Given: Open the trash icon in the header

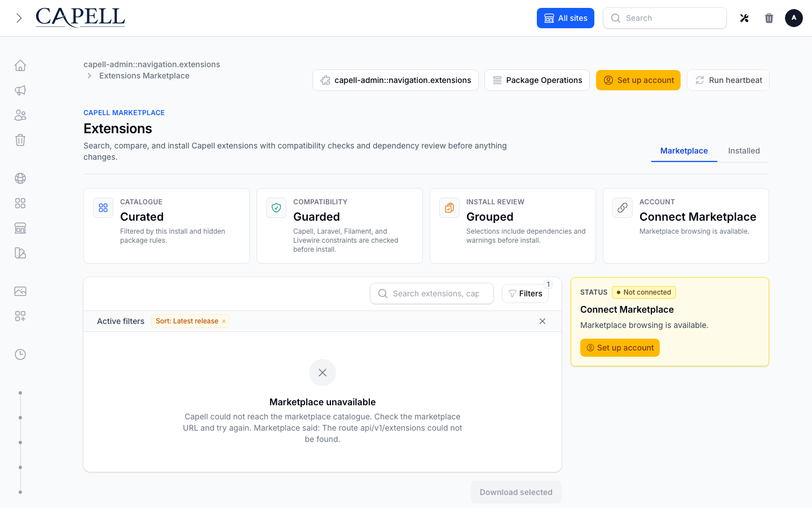Looking at the screenshot, I should [x=769, y=18].
